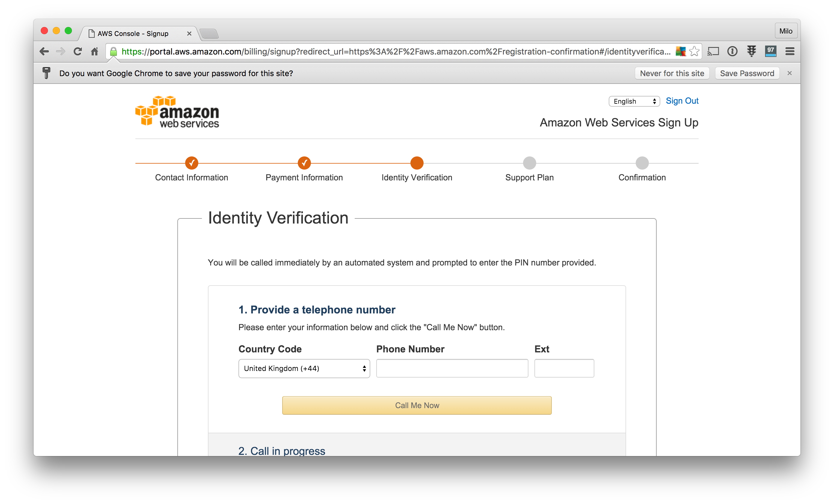Viewport: 834px width, 504px height.
Task: Click the Call Me Now button
Action: (x=417, y=405)
